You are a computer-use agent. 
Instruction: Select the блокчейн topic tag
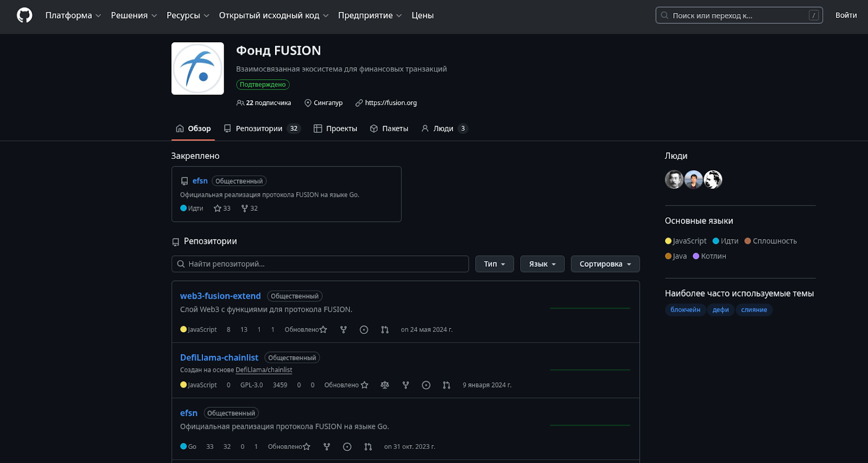tap(685, 310)
